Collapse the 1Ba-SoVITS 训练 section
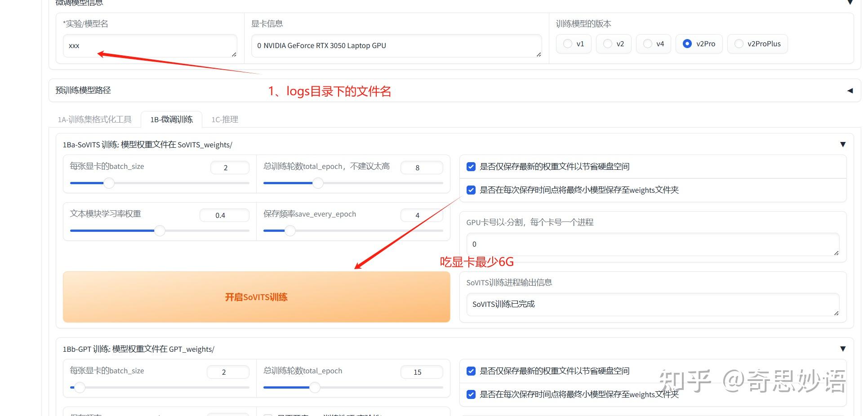Image resolution: width=868 pixels, height=416 pixels. (843, 144)
